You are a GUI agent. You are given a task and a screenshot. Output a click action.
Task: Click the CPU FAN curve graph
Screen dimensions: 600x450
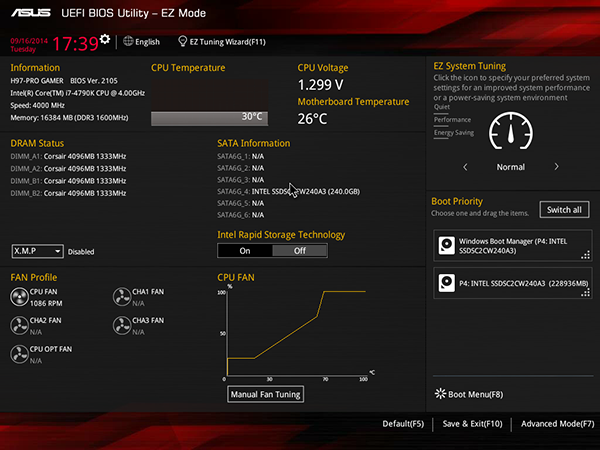[295, 333]
